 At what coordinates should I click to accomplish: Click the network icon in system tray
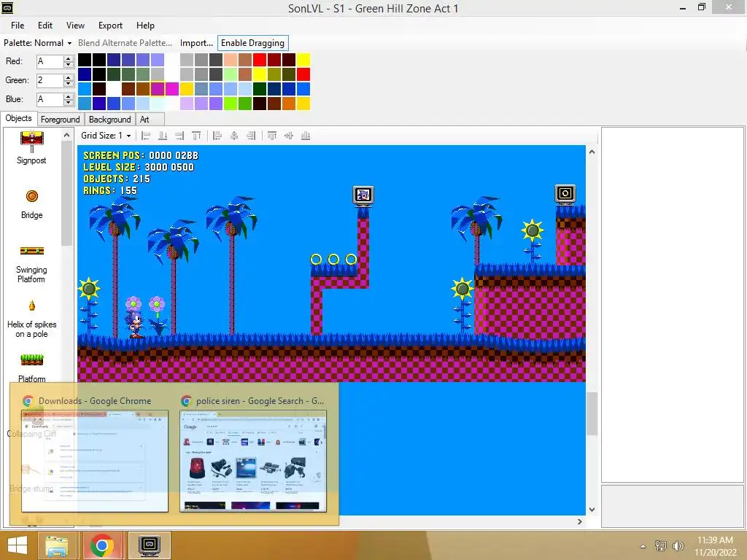pos(661,545)
